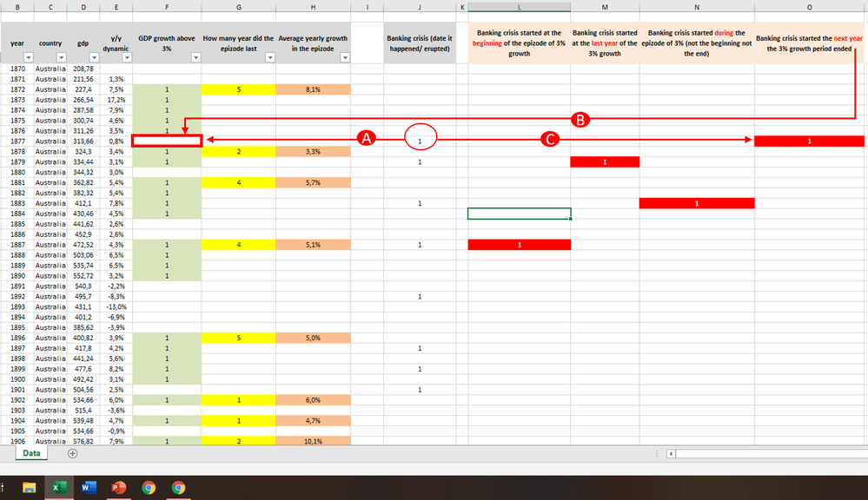The height and width of the screenshot is (500, 868).
Task: Click the banking crisis 1 in 1901 row
Action: (420, 390)
